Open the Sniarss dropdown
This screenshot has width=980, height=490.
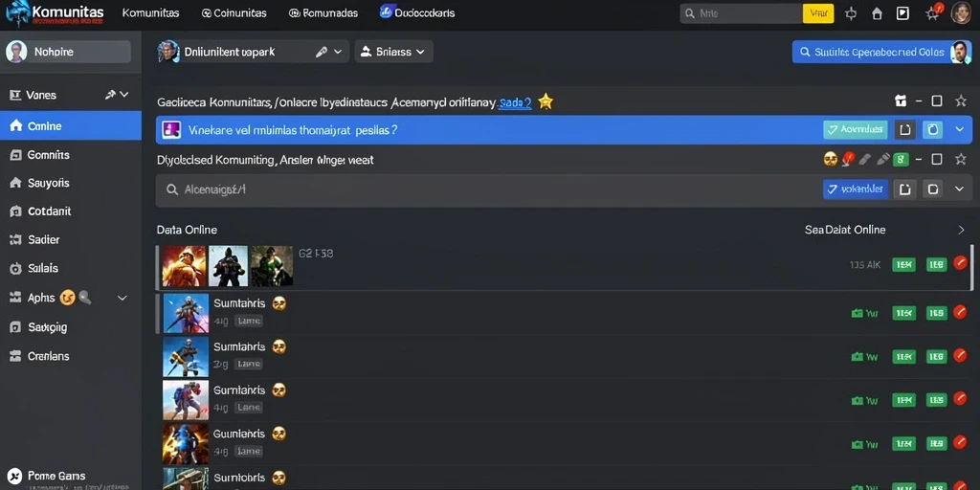pos(393,52)
